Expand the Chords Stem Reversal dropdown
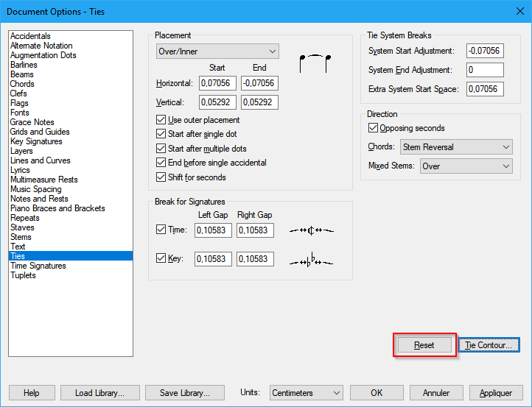This screenshot has width=532, height=407. (x=455, y=147)
